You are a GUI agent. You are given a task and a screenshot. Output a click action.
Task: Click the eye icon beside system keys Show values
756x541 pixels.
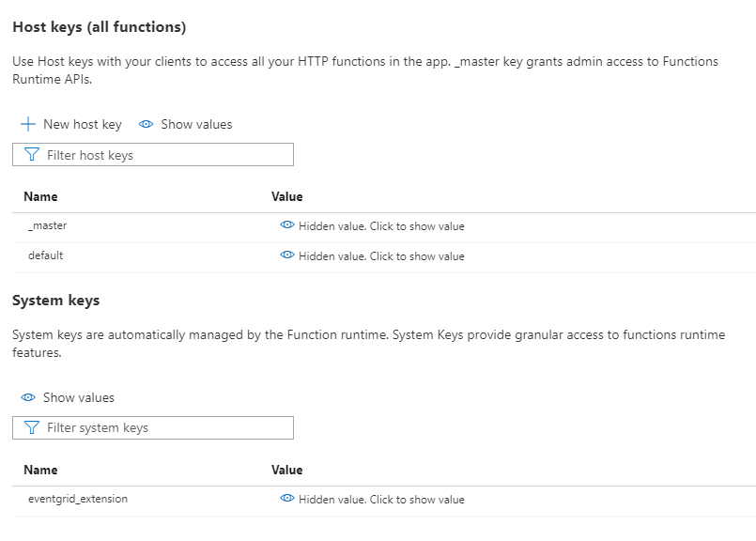28,397
